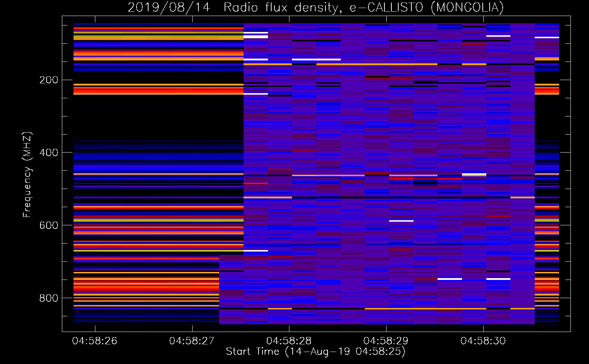Click the 04:58:28 time tick label

(289, 341)
